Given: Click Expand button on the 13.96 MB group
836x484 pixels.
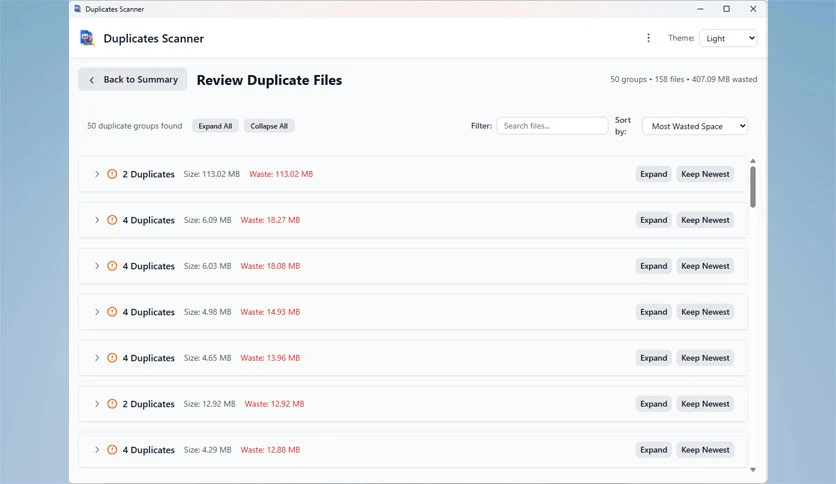Looking at the screenshot, I should pyautogui.click(x=654, y=358).
